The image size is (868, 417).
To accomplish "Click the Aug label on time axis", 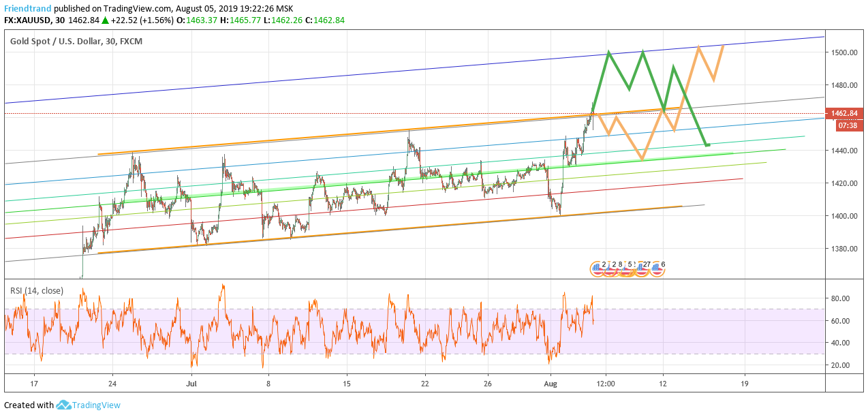I will [x=551, y=383].
